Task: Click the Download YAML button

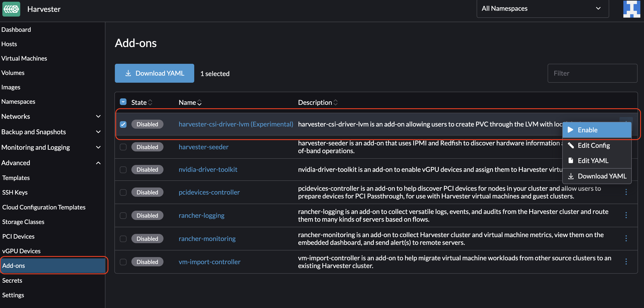Action: click(154, 73)
